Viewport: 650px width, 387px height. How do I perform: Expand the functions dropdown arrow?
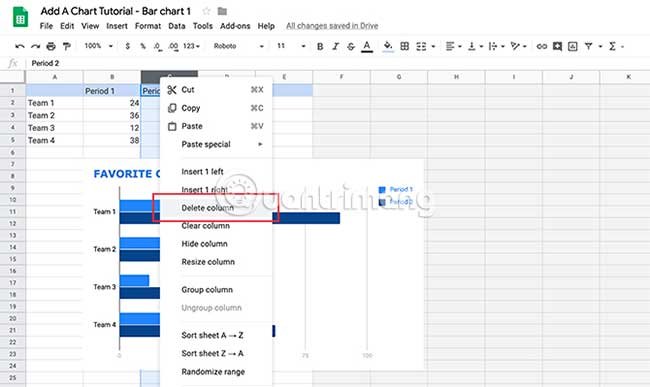(x=623, y=46)
